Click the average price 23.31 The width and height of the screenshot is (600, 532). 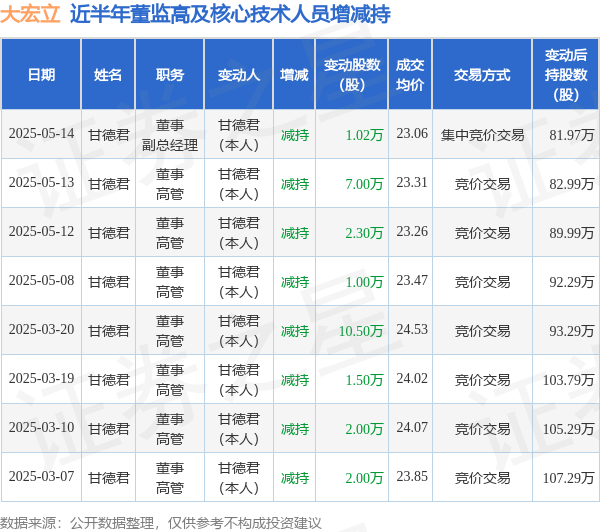coord(412,183)
